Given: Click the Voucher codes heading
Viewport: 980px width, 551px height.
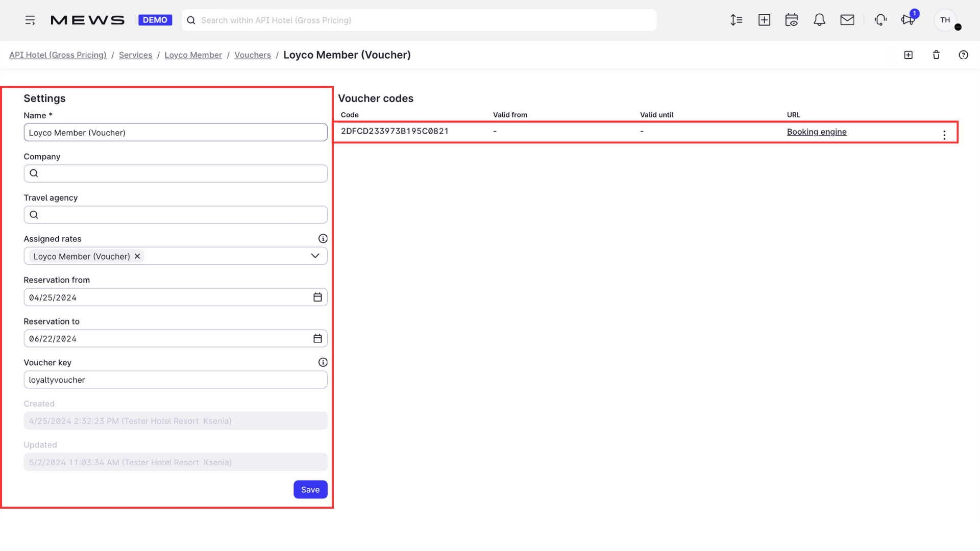Looking at the screenshot, I should click(x=376, y=98).
